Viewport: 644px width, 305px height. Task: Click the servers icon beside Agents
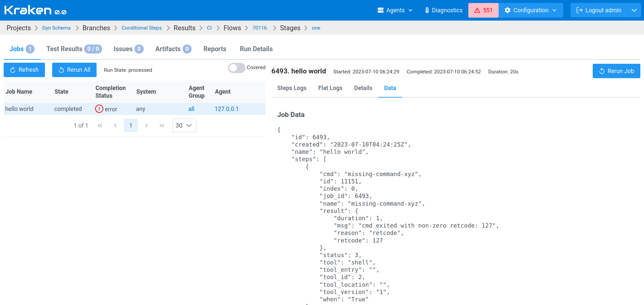(x=381, y=10)
